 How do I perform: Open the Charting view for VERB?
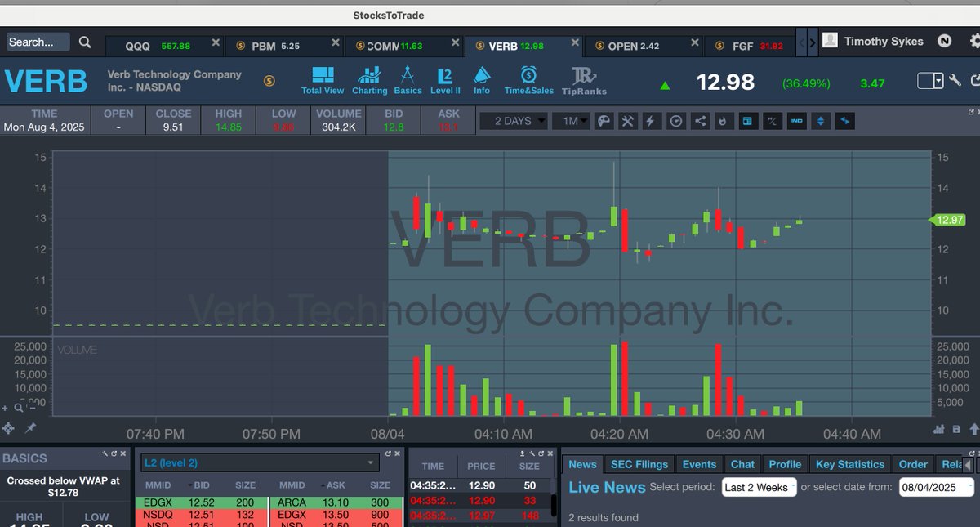tap(369, 78)
